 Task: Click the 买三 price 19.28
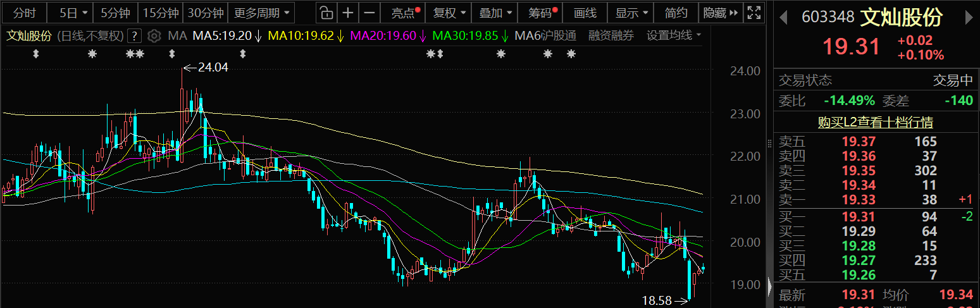(859, 246)
